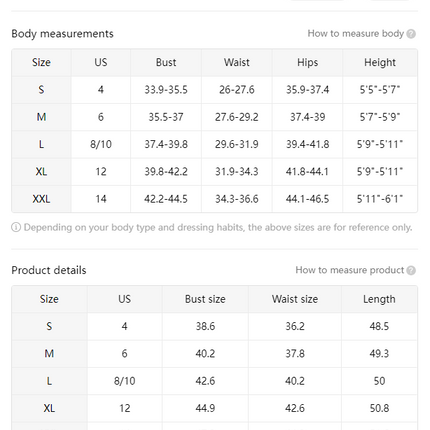Viewport: 430px width, 430px height.
Task: Click the Body measurements heading
Action: point(62,34)
